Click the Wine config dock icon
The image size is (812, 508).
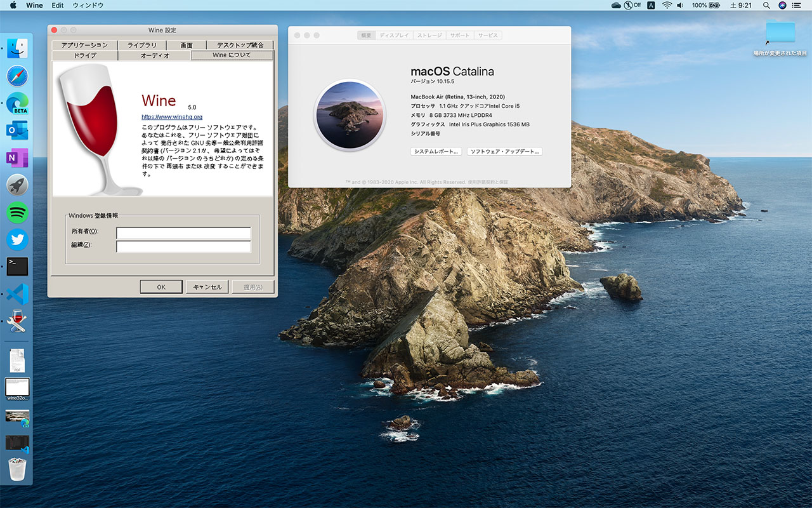click(17, 321)
